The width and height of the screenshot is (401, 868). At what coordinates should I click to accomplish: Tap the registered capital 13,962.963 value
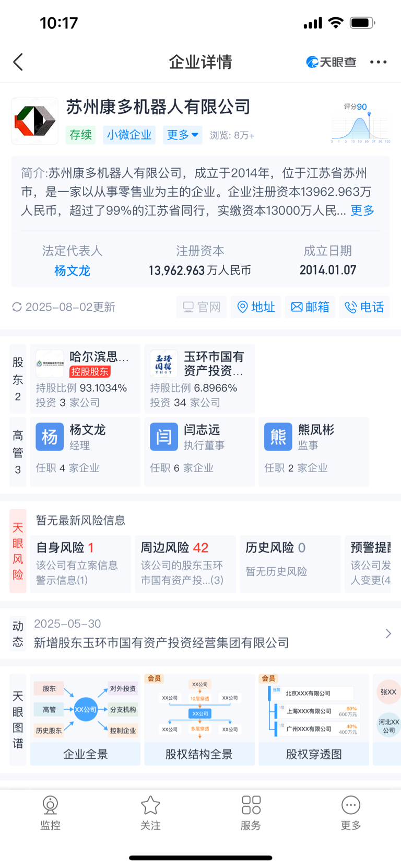click(199, 271)
